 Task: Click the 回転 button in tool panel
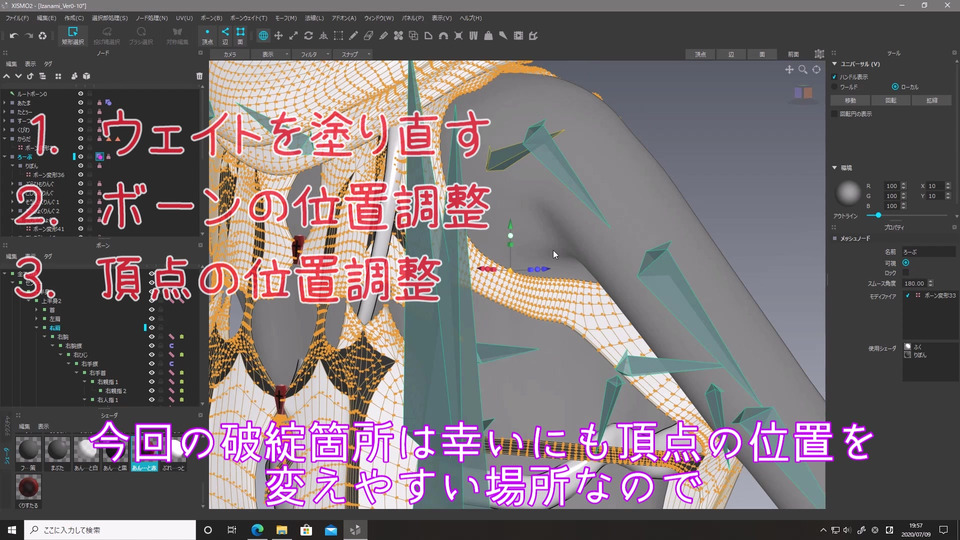[x=891, y=100]
